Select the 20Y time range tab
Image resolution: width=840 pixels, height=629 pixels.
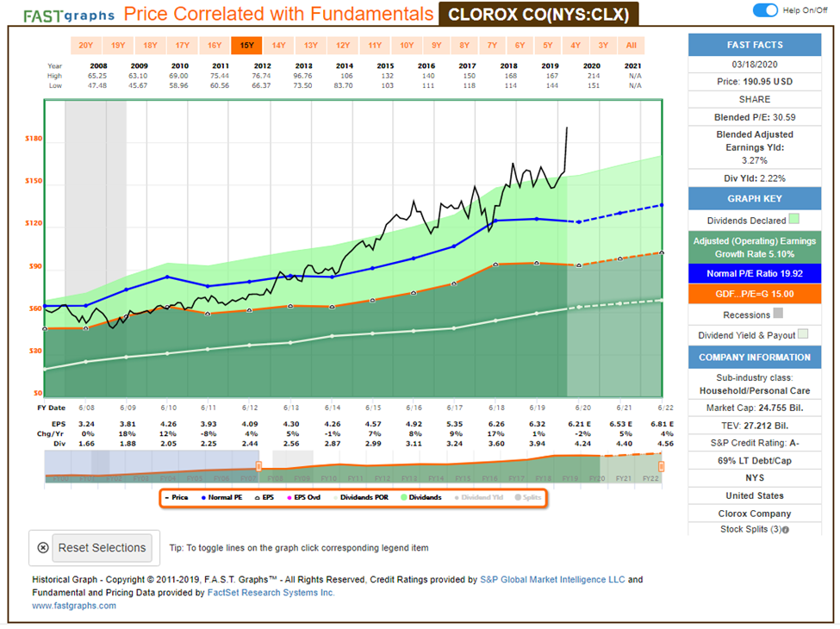pos(85,46)
